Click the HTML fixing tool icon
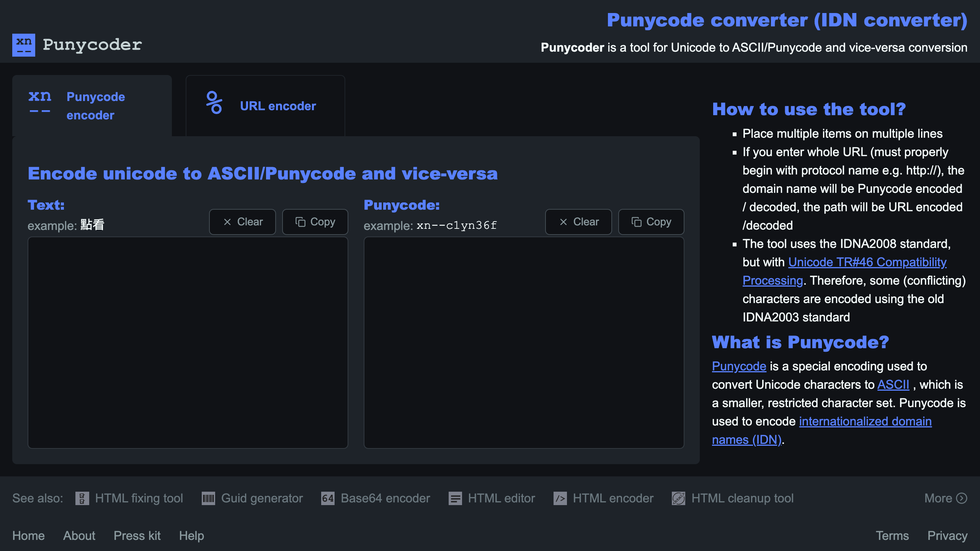Image resolution: width=980 pixels, height=551 pixels. coord(82,499)
